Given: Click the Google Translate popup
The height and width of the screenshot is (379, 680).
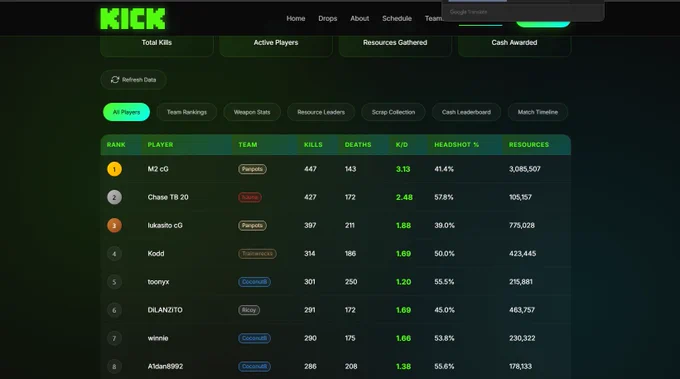Looking at the screenshot, I should [523, 11].
